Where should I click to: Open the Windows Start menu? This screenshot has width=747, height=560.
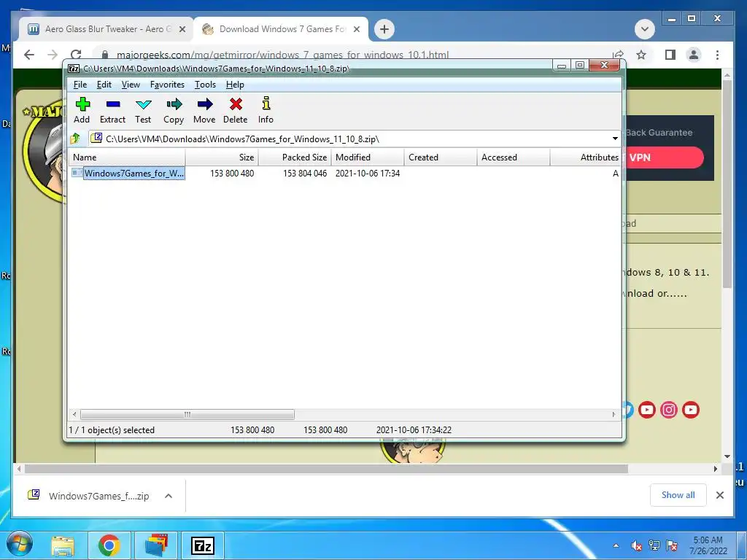(20, 545)
